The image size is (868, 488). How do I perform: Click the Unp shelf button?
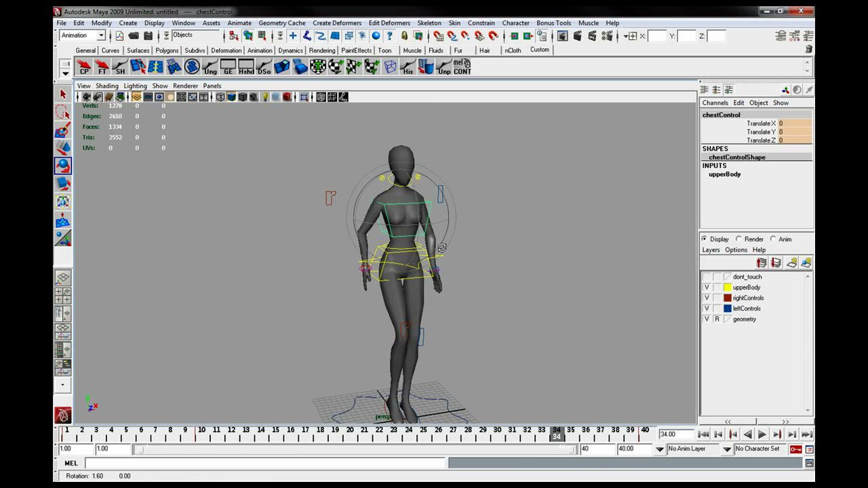pos(443,66)
